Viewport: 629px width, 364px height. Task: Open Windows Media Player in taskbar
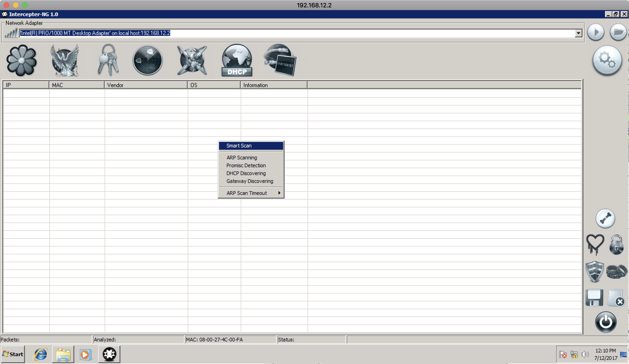pyautogui.click(x=85, y=355)
